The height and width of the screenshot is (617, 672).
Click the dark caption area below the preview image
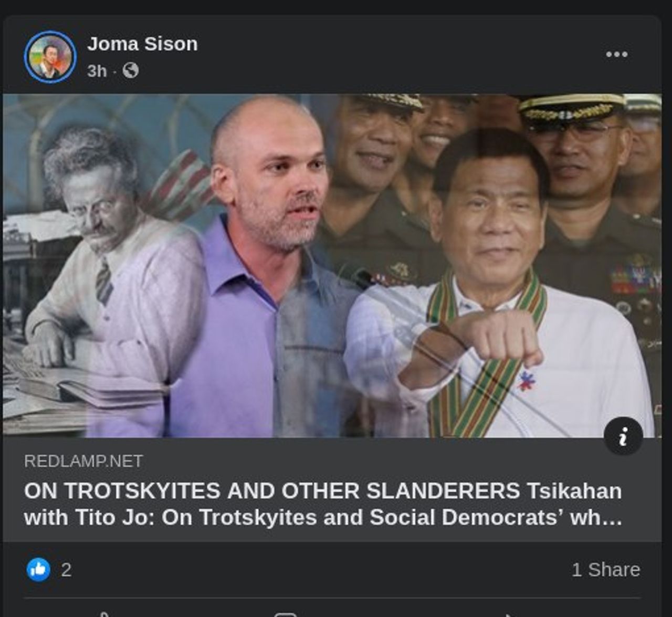pyautogui.click(x=332, y=489)
